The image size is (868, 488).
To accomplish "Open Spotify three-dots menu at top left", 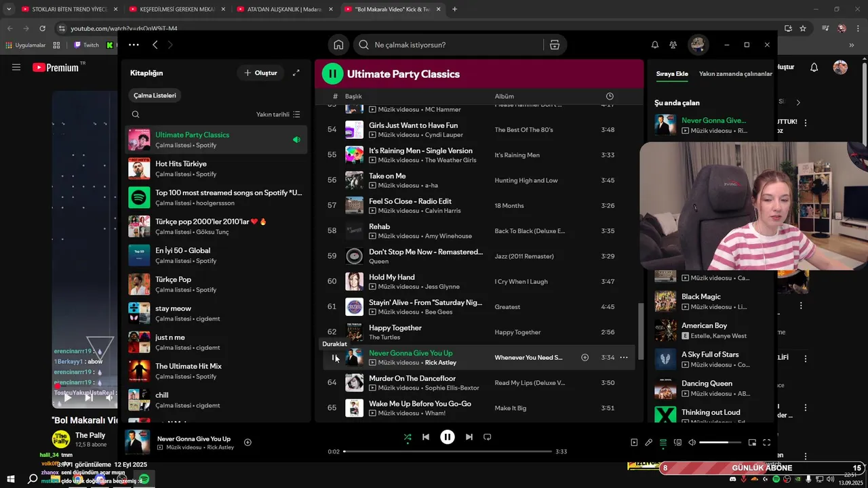I will pyautogui.click(x=134, y=45).
